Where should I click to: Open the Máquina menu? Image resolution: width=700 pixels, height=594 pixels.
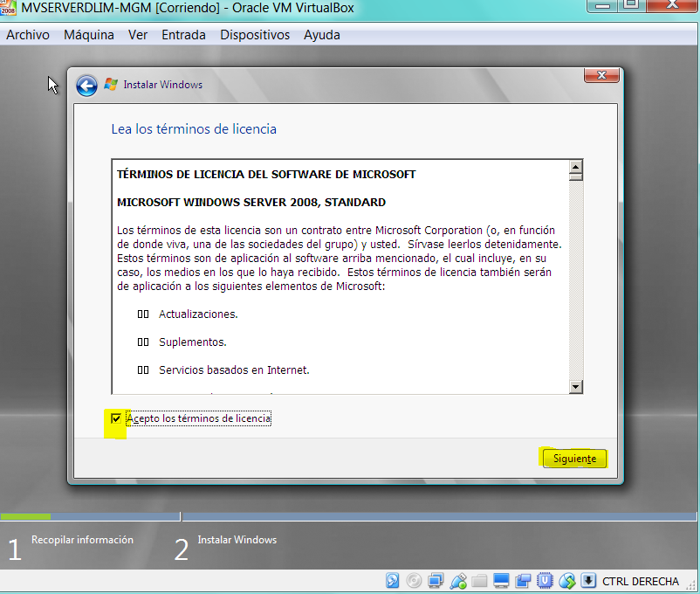tap(90, 35)
